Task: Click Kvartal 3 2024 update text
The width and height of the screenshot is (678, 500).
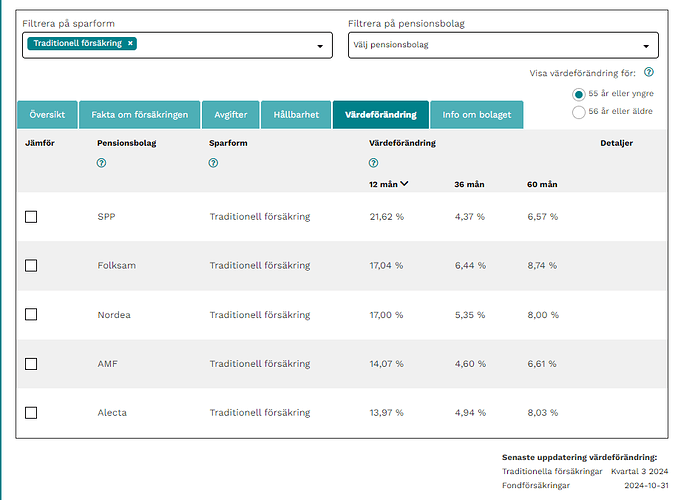Action: tap(640, 471)
